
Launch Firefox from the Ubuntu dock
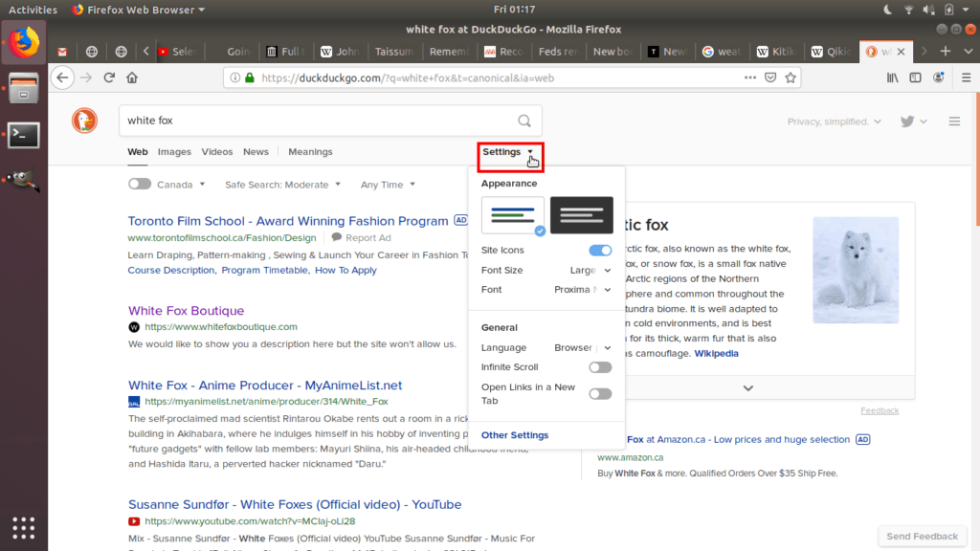pyautogui.click(x=24, y=42)
